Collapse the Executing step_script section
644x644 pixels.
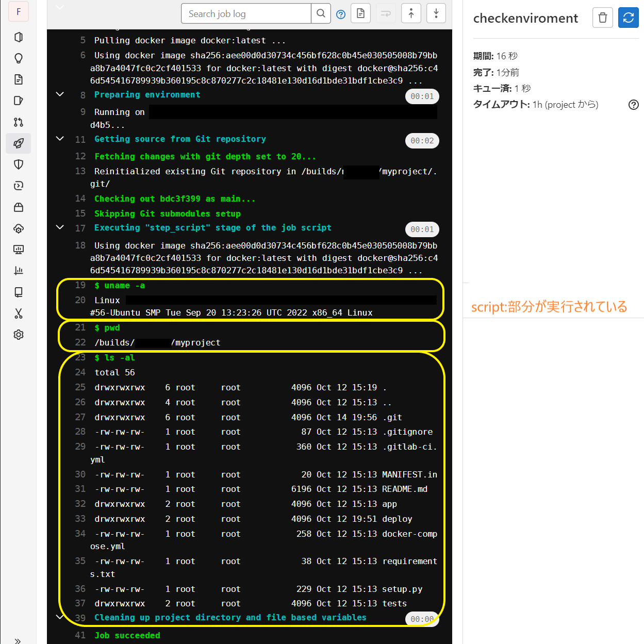(60, 227)
